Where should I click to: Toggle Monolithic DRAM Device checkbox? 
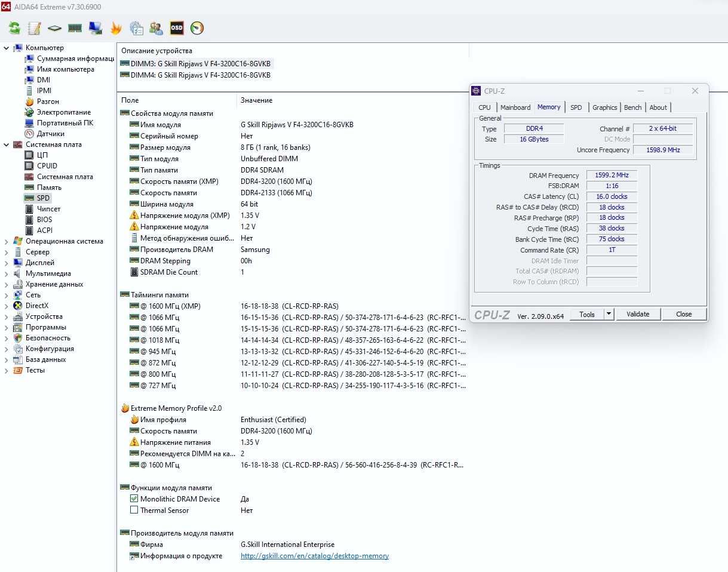134,499
